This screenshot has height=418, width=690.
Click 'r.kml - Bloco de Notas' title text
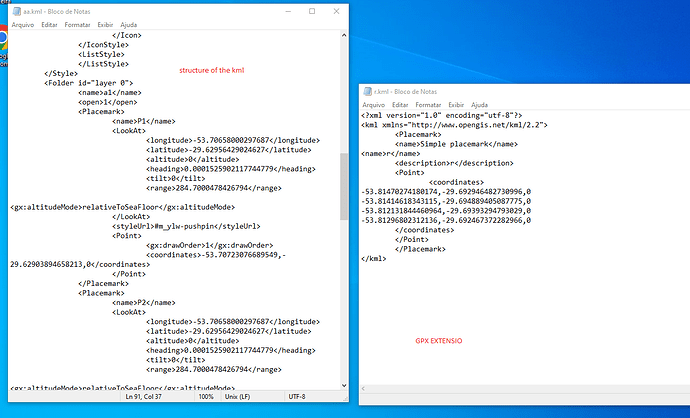[405, 92]
